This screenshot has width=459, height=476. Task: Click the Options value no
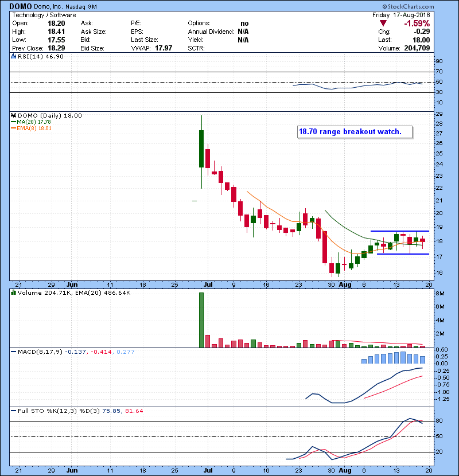(244, 24)
